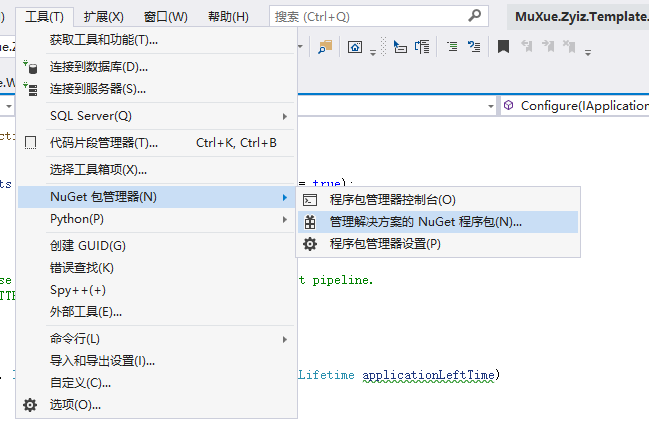Click the decrease indent icon
649x435 pixels.
[x=452, y=47]
